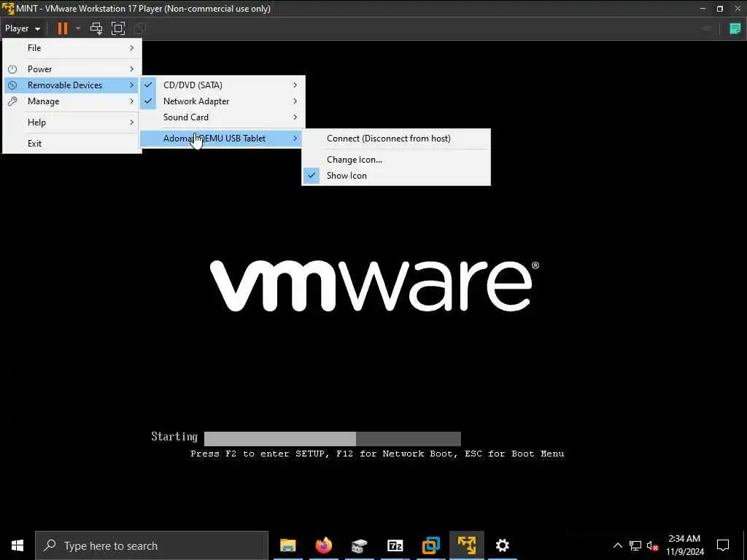Click the network tray icon

click(x=635, y=545)
